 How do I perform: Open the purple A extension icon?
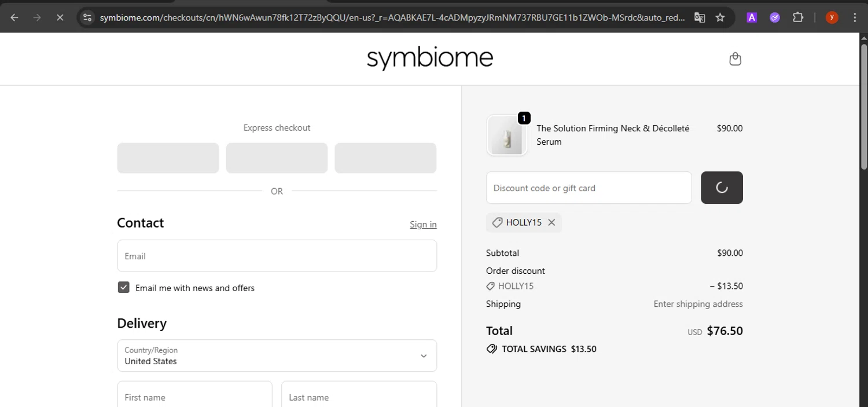(x=752, y=17)
